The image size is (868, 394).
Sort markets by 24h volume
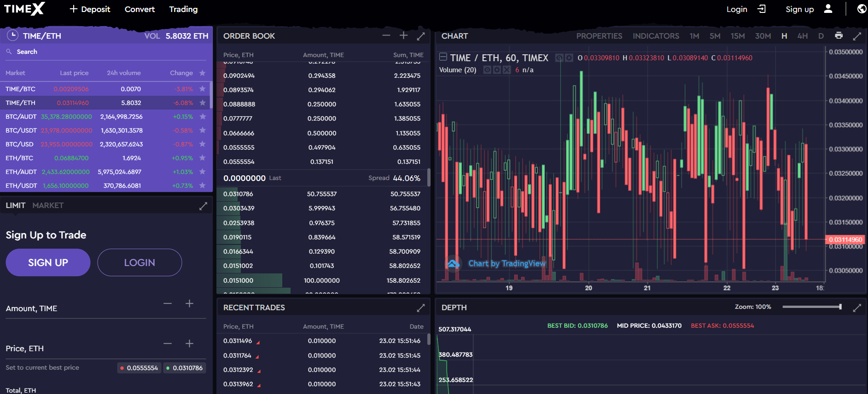(124, 73)
